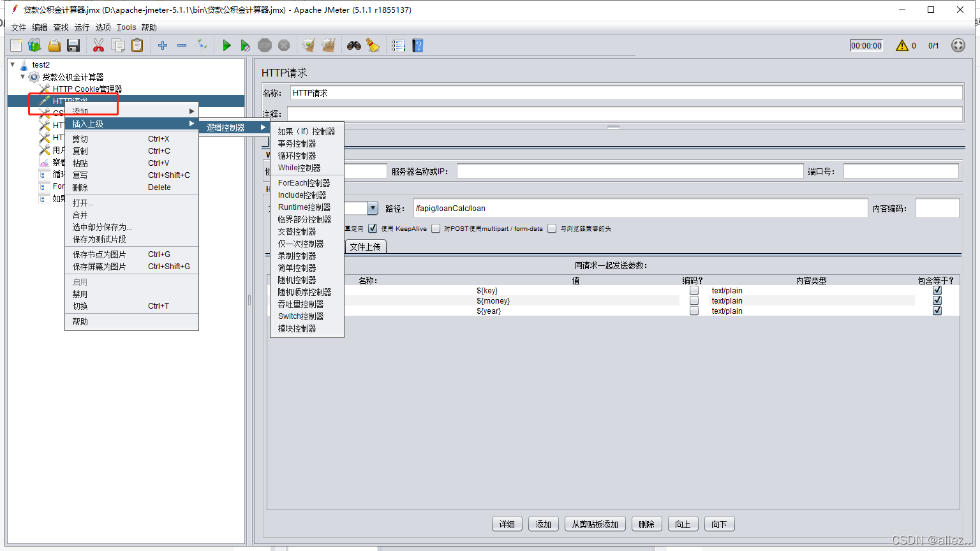Reset search with the yellow broom icon

click(x=373, y=45)
